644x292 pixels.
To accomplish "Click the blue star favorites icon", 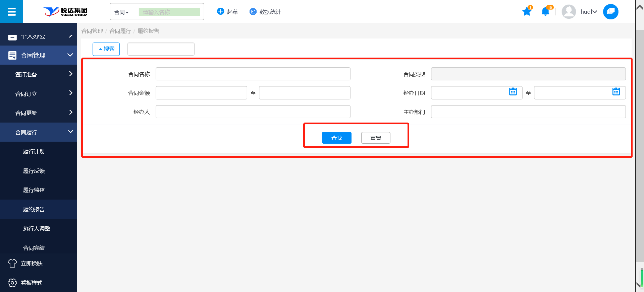I will 527,12.
